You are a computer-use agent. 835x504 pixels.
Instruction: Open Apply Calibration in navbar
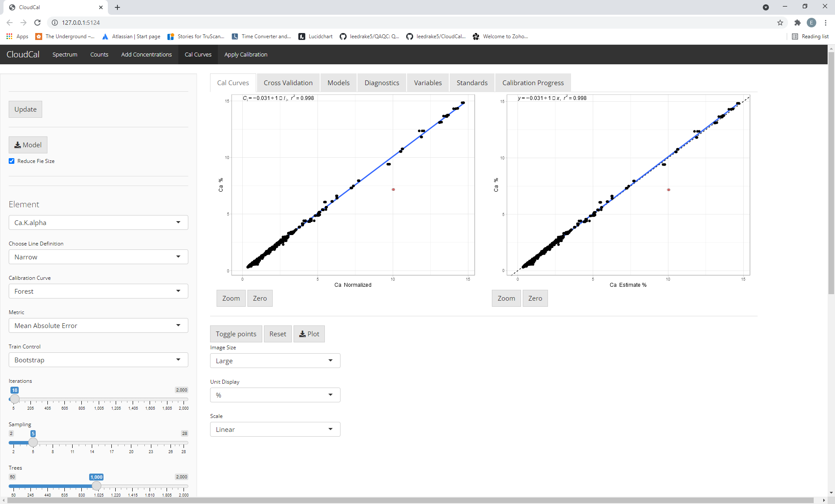(x=246, y=54)
